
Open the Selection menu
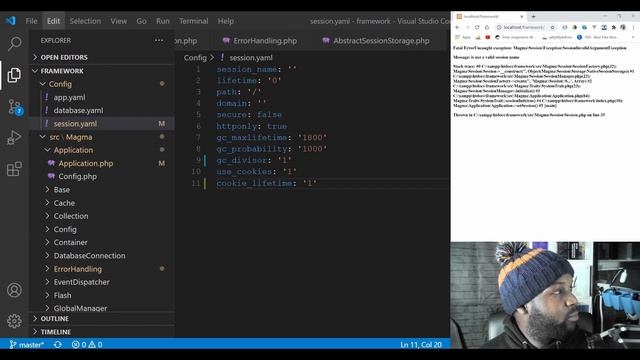85,21
